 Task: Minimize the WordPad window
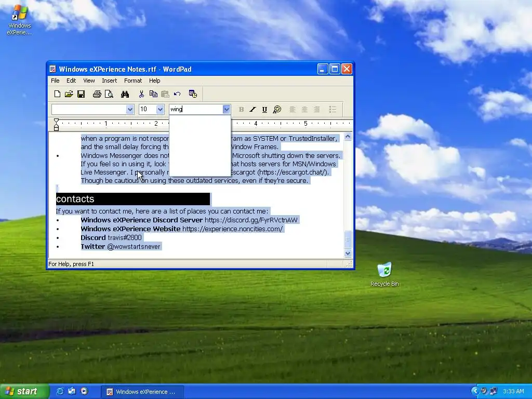pyautogui.click(x=323, y=69)
